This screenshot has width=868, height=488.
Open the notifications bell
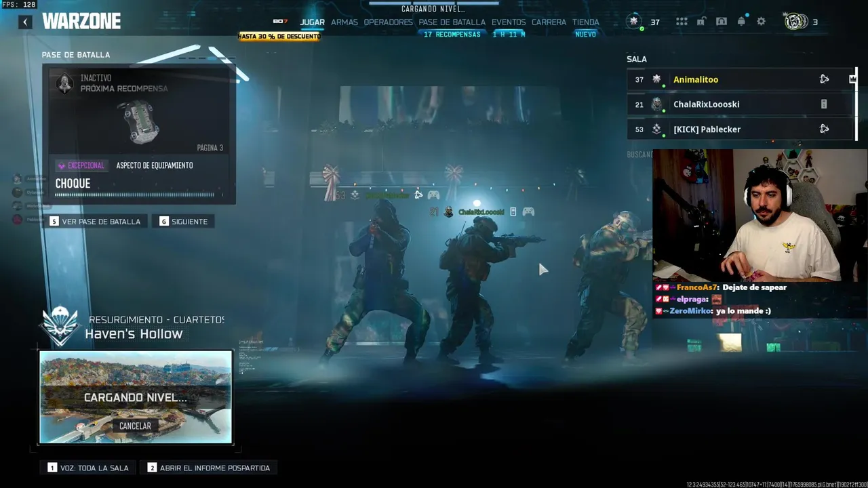pyautogui.click(x=741, y=22)
